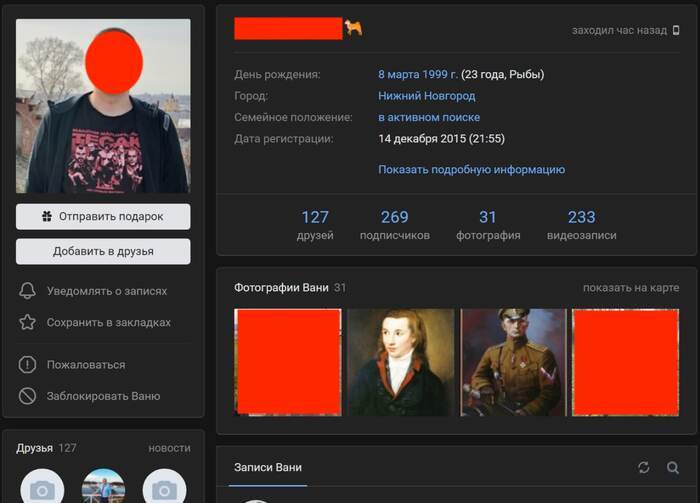The height and width of the screenshot is (503, 700).
Task: Click the block circle icon
Action: 27,396
